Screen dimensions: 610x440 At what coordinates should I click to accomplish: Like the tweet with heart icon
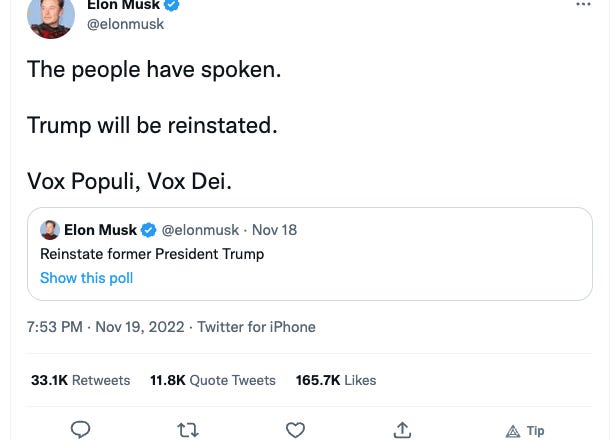coord(295,430)
